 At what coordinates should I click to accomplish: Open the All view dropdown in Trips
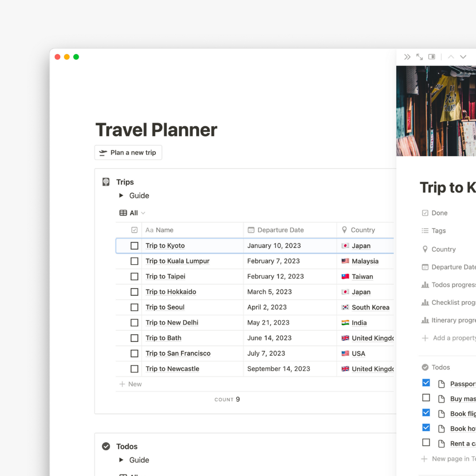point(132,213)
